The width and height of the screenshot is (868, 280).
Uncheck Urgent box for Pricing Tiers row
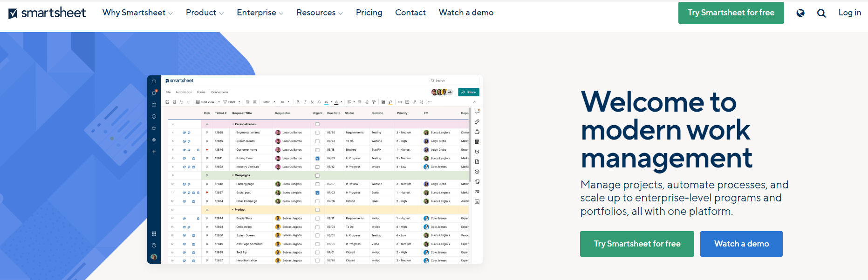317,159
